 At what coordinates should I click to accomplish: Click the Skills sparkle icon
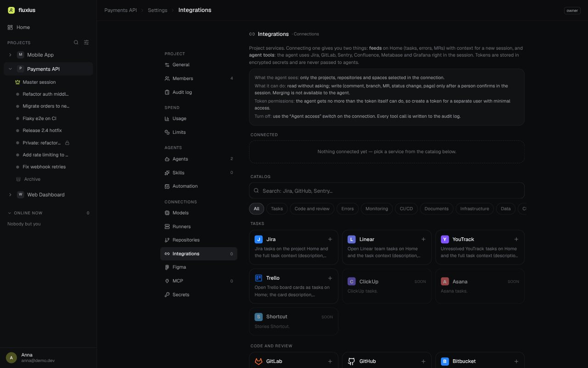click(167, 172)
